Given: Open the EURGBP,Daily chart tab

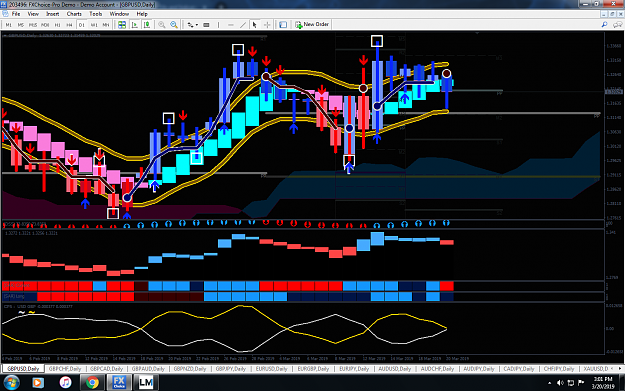Looking at the screenshot, I should (x=313, y=369).
